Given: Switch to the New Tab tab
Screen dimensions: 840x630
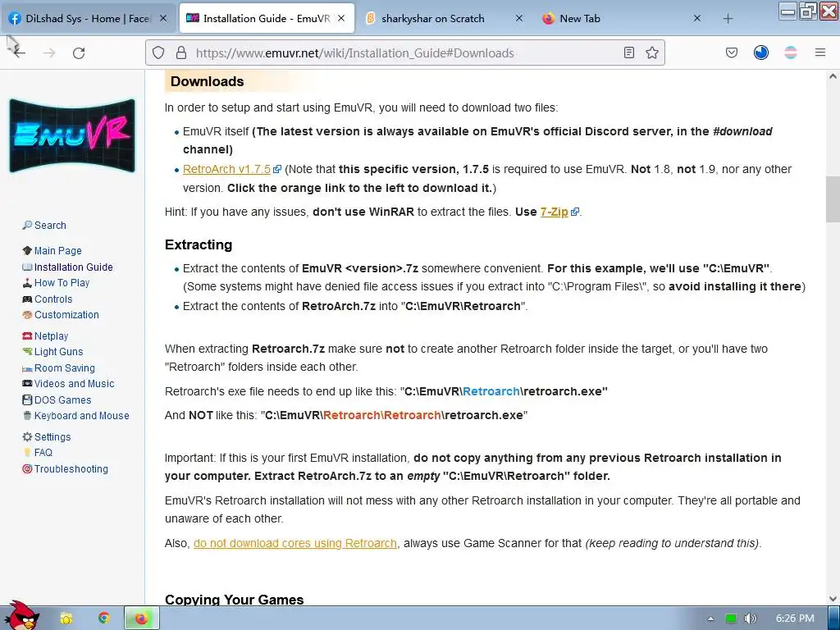Looking at the screenshot, I should (x=623, y=18).
